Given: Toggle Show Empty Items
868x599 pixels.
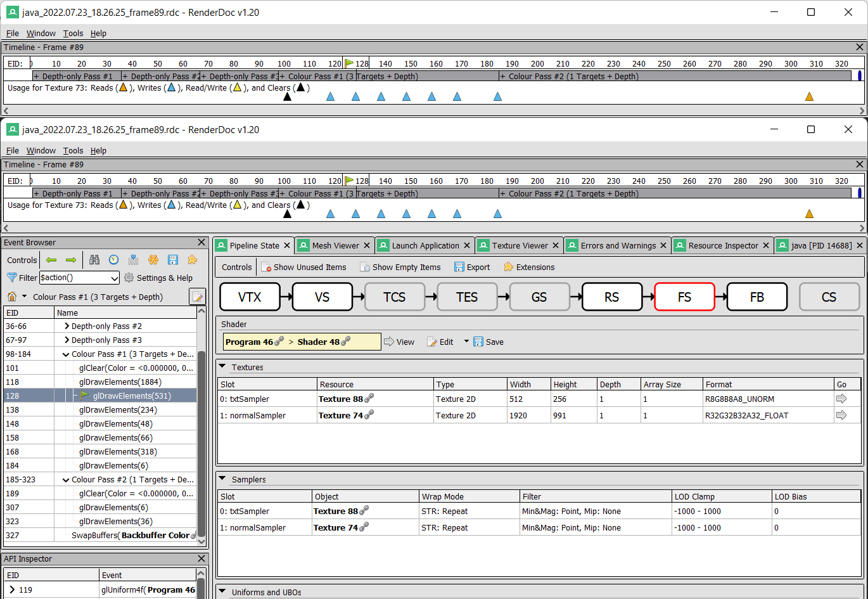Looking at the screenshot, I should (400, 267).
